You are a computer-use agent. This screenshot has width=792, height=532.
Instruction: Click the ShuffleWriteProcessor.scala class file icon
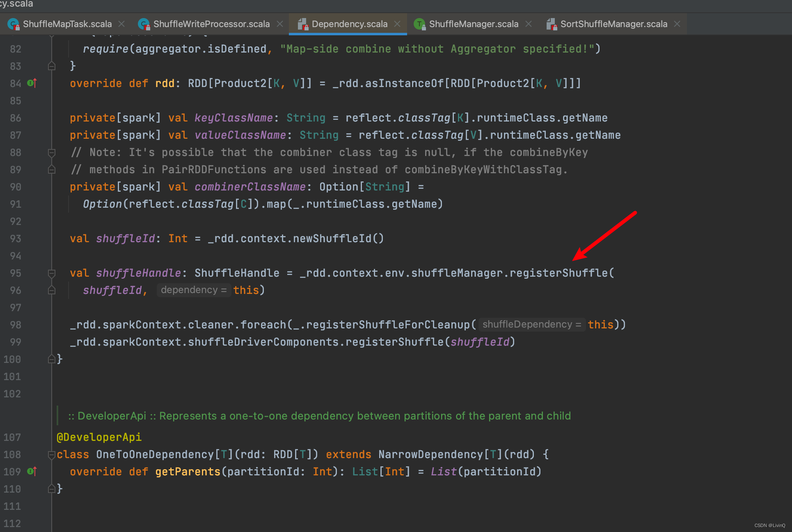(144, 24)
